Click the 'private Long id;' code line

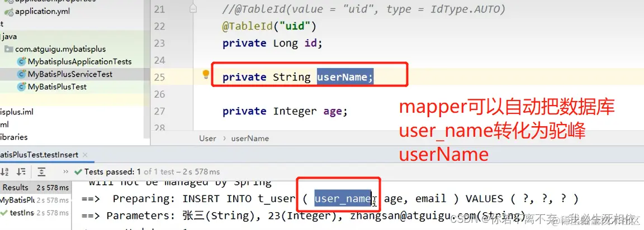[x=272, y=43]
